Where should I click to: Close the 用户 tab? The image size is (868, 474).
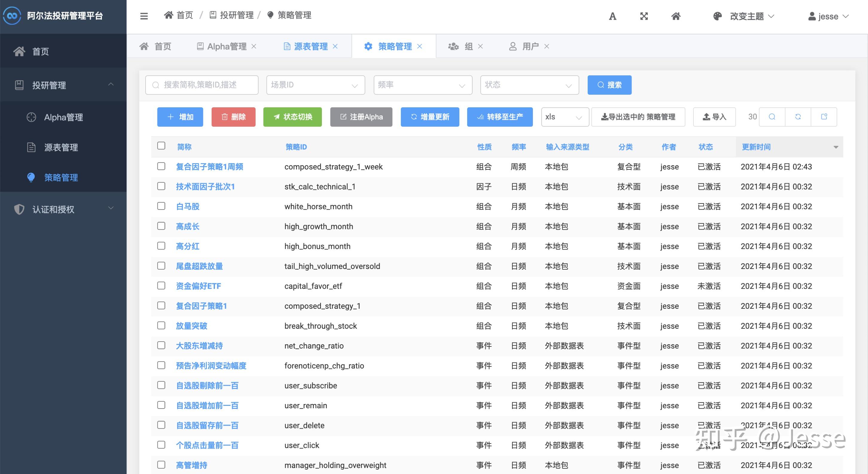[547, 46]
